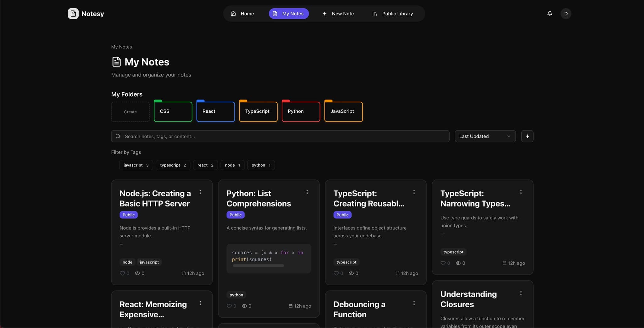Open three-dot menu on Python List Comprehensions

click(307, 192)
